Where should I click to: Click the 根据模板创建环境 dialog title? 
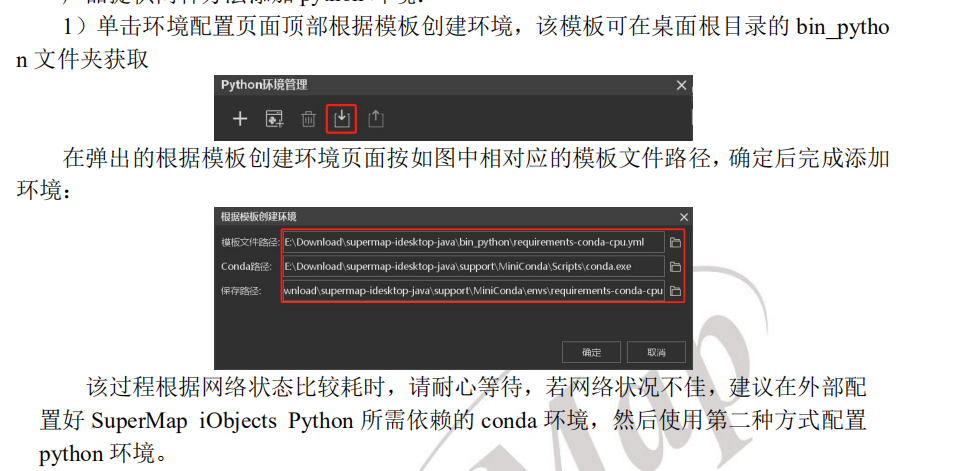259,217
